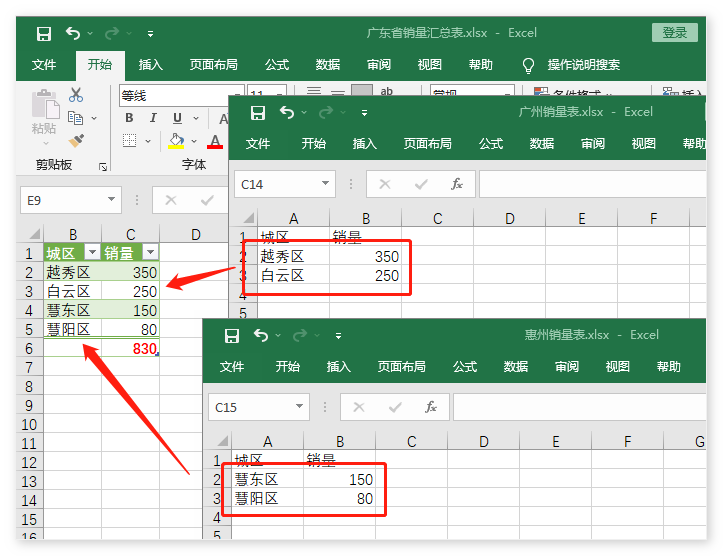Image resolution: width=723 pixels, height=556 pixels.
Task: Click Enter checkmark in 广州销量表 formula bar
Action: [x=421, y=184]
